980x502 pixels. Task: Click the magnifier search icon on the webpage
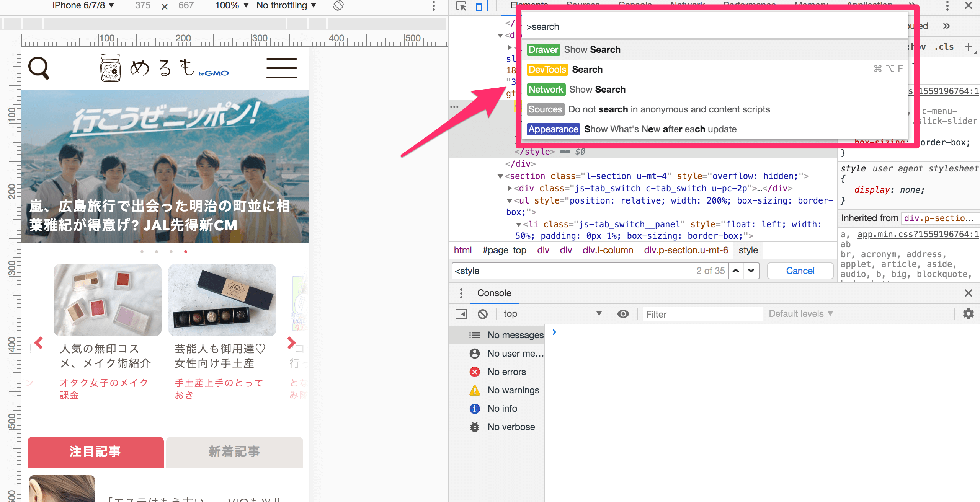(x=38, y=68)
